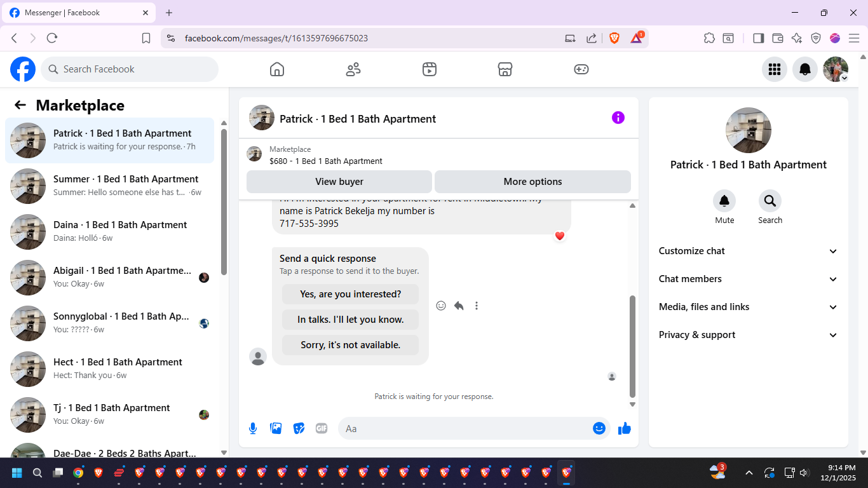Toggle the Brave sidebar panel
The width and height of the screenshot is (868, 488).
[758, 38]
